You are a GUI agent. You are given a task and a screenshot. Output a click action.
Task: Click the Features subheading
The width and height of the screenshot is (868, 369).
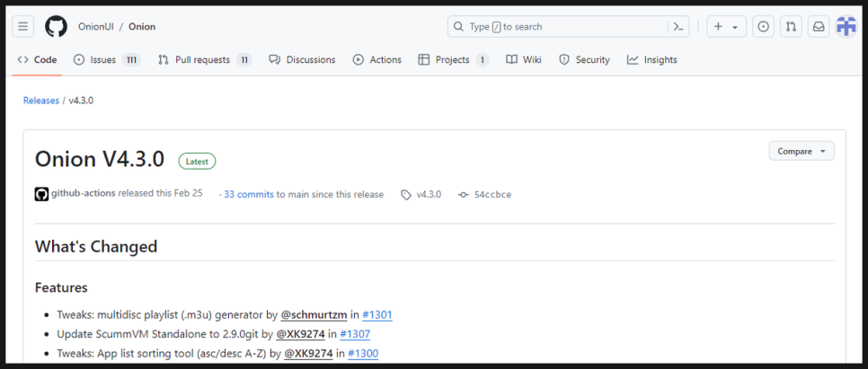[61, 287]
